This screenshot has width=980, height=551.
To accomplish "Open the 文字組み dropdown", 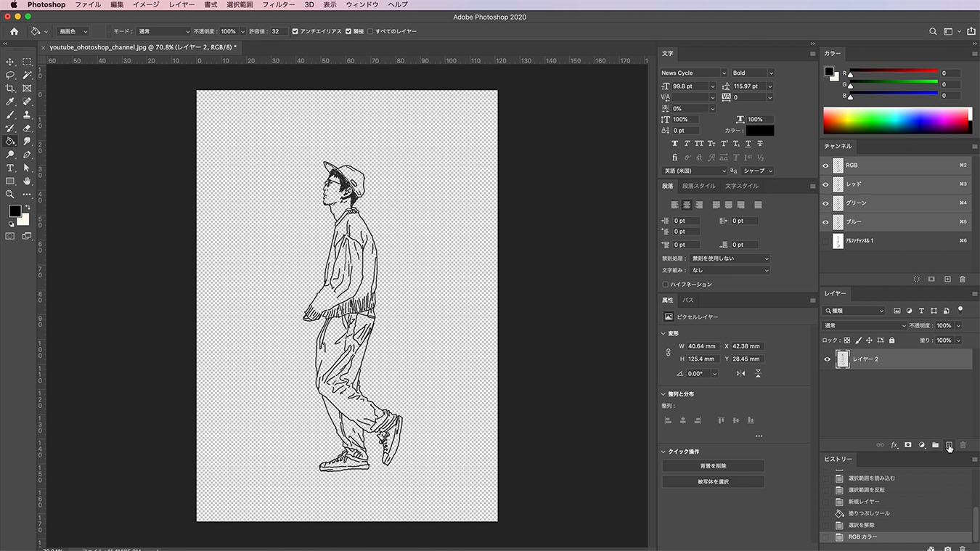I will (x=730, y=270).
